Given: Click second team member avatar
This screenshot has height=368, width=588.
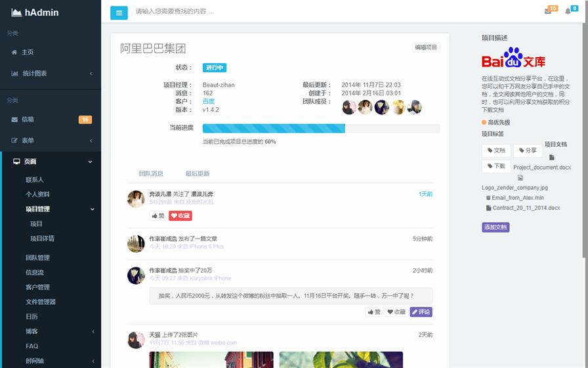Looking at the screenshot, I should [366, 107].
